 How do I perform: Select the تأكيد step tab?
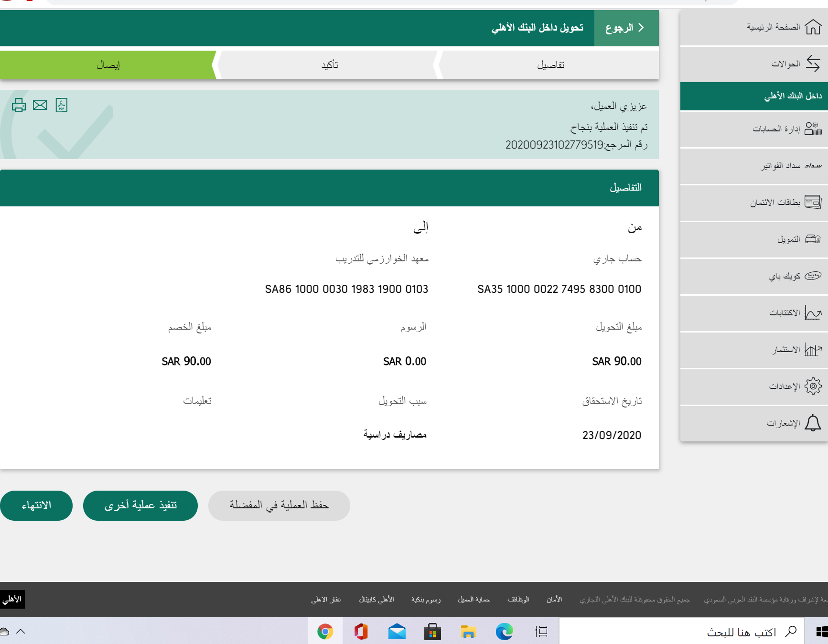(x=330, y=65)
